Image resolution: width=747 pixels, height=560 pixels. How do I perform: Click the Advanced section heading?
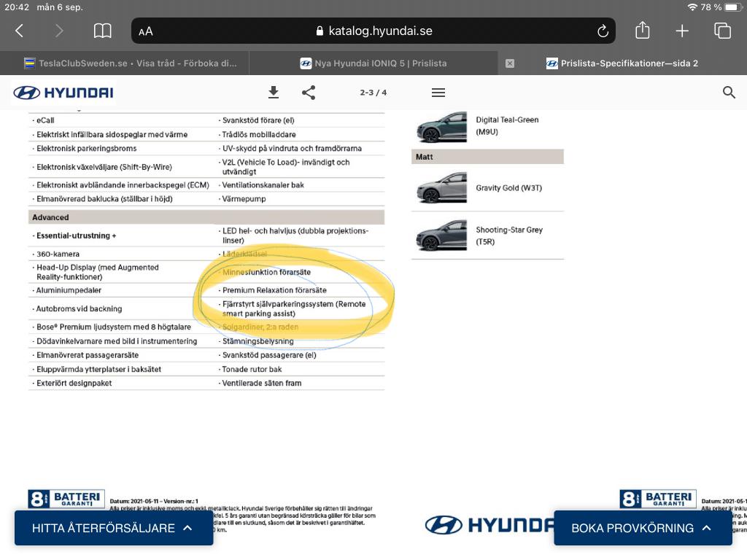[x=206, y=217]
